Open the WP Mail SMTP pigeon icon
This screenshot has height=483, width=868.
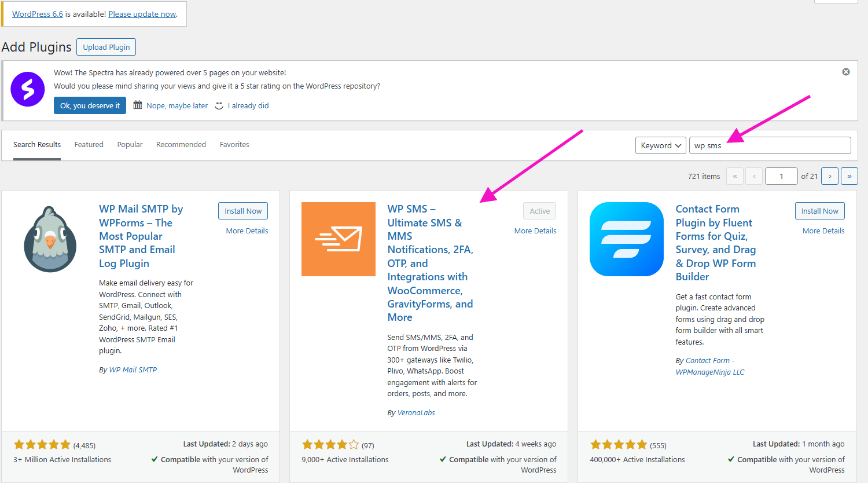pyautogui.click(x=50, y=239)
